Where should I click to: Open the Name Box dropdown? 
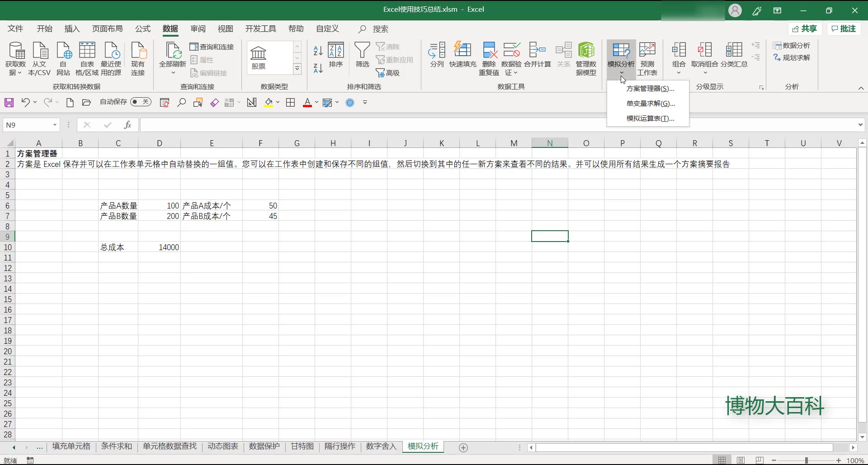coord(55,125)
